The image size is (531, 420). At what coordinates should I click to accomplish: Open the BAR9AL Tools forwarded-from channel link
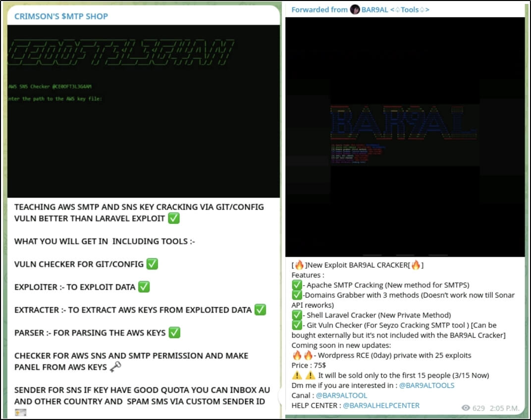[x=395, y=10]
